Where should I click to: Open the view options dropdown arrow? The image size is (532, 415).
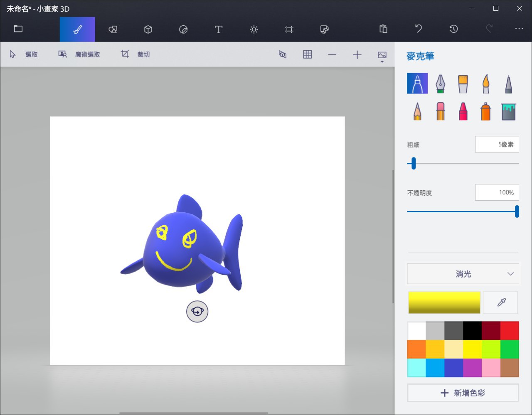tap(382, 62)
